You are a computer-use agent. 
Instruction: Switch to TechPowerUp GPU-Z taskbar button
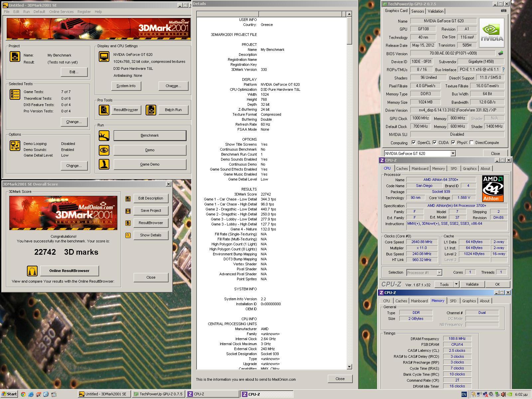coord(158,394)
